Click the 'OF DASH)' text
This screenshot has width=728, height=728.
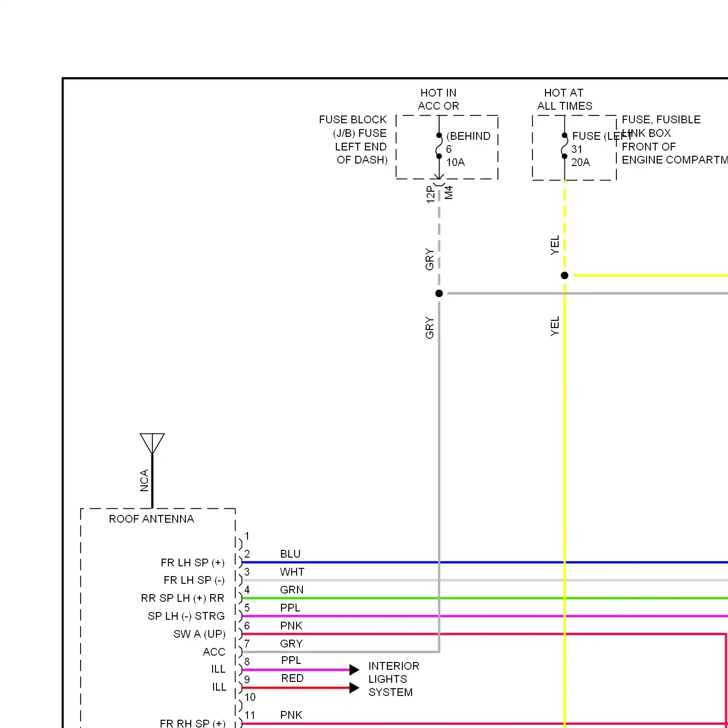[362, 160]
